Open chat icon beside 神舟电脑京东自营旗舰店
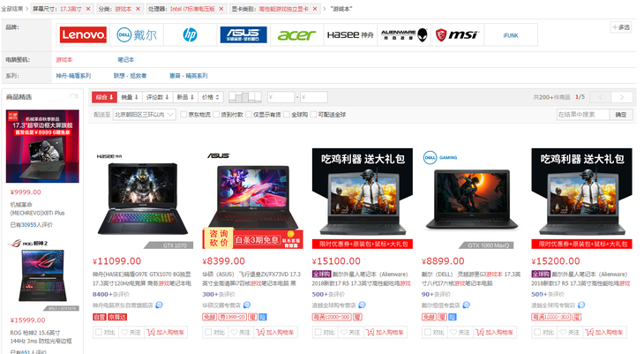Screen dimensions: 644x354 tap(160, 305)
